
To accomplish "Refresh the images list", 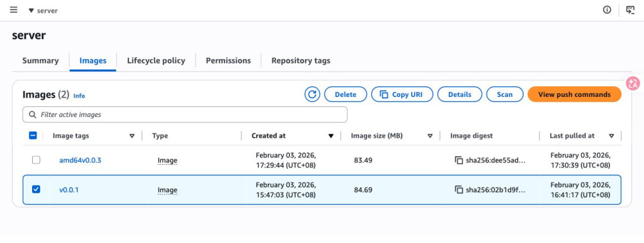I will [x=312, y=94].
